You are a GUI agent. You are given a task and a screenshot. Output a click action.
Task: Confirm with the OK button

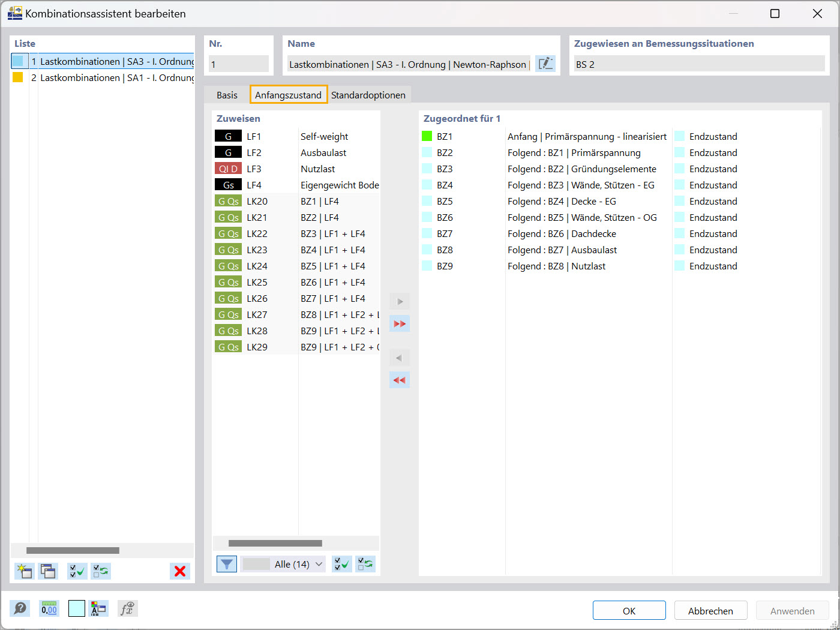click(x=629, y=610)
